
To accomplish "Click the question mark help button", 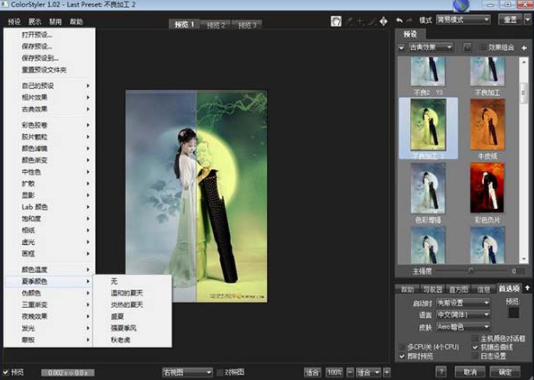I will pyautogui.click(x=441, y=371).
